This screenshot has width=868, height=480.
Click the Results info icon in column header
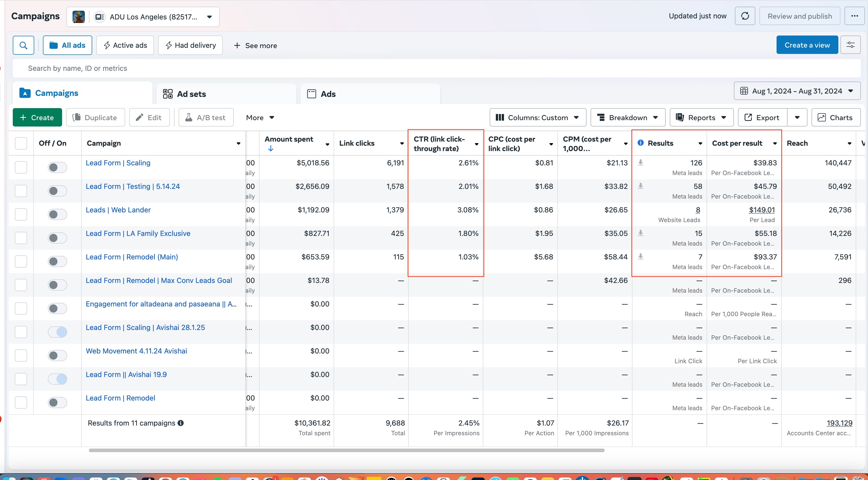point(641,143)
